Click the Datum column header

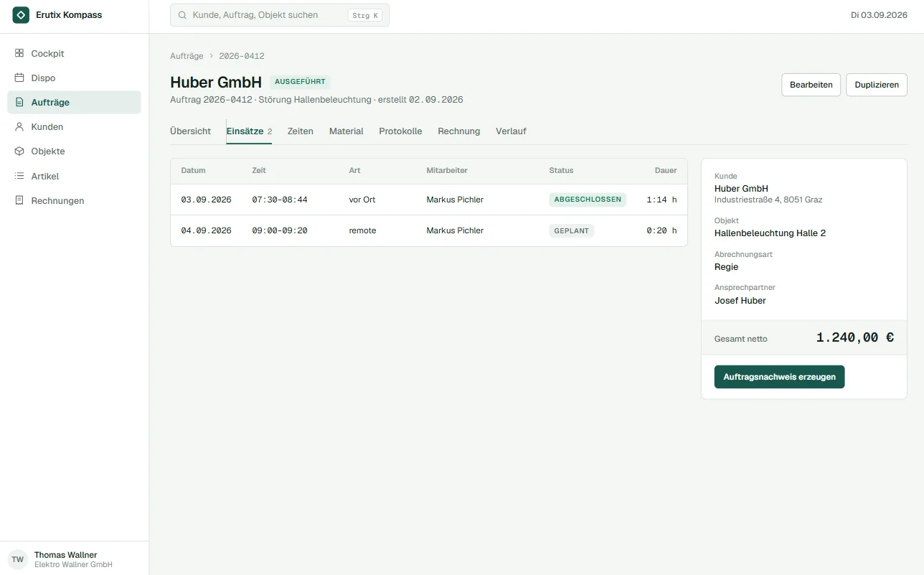pos(193,171)
